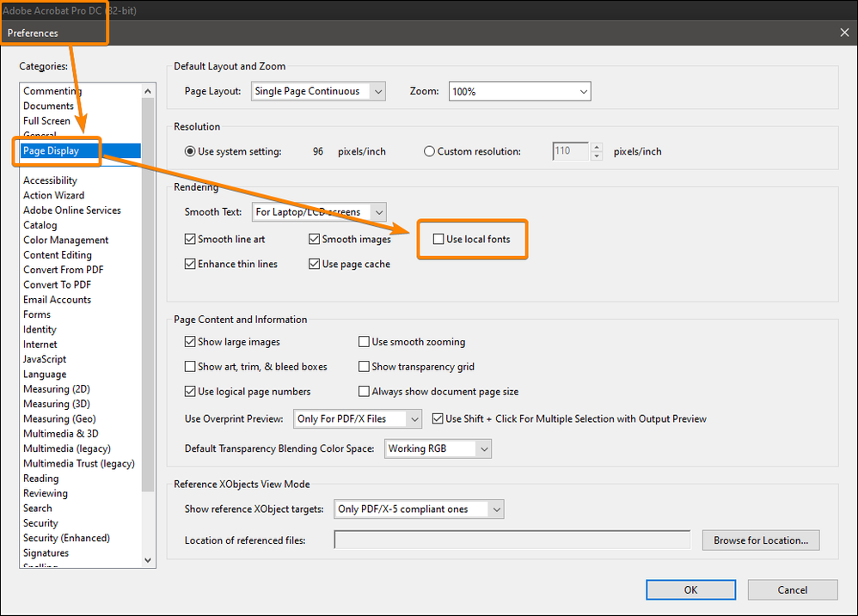The width and height of the screenshot is (858, 616).
Task: Select Accessibility category
Action: point(50,180)
